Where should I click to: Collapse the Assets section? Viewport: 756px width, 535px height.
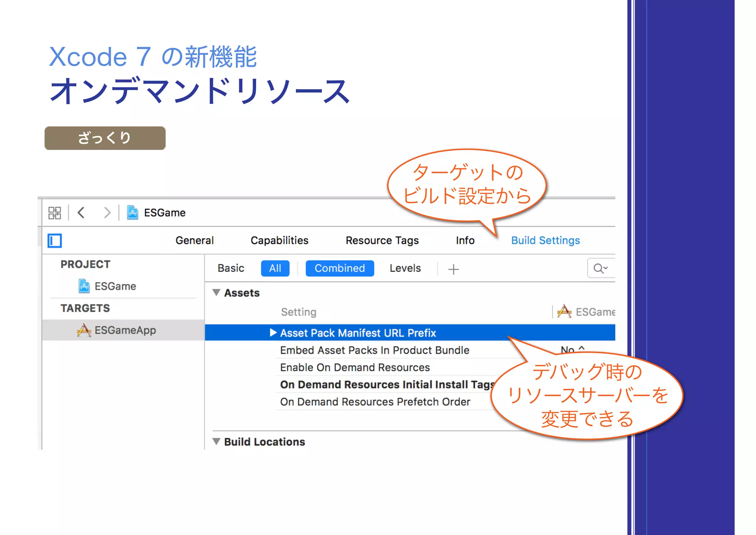217,293
